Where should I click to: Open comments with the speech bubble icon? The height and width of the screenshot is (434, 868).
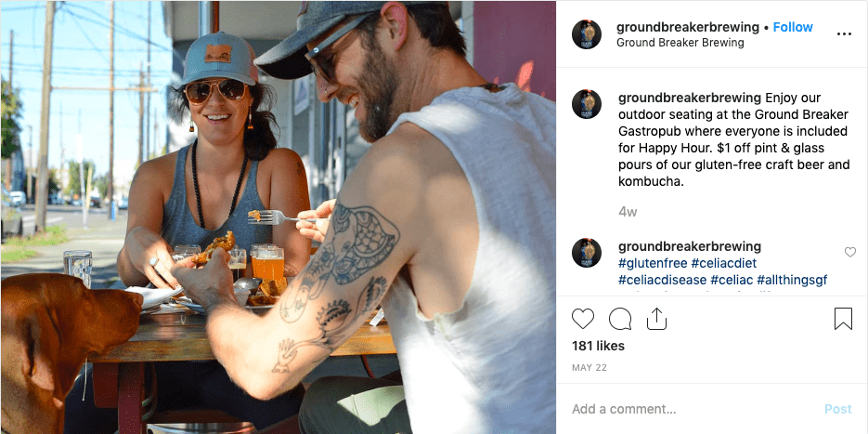click(620, 319)
